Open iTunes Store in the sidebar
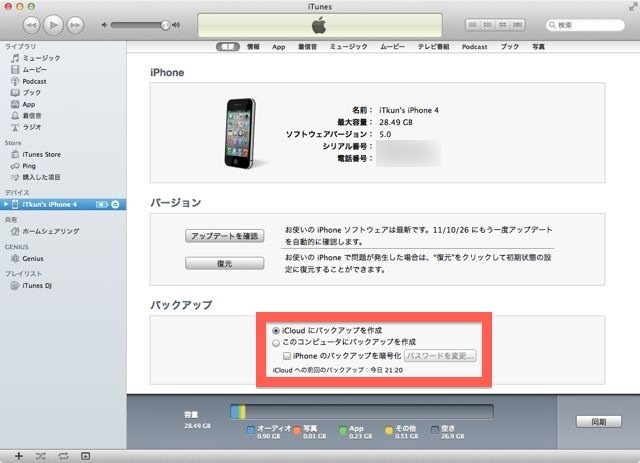640x463 pixels. click(42, 154)
